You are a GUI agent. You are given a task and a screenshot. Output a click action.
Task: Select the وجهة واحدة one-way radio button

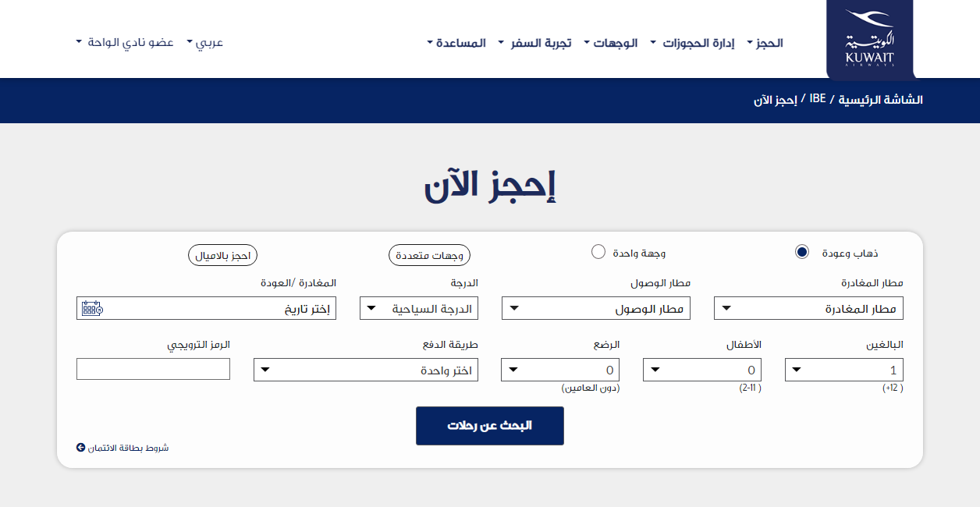tap(598, 252)
